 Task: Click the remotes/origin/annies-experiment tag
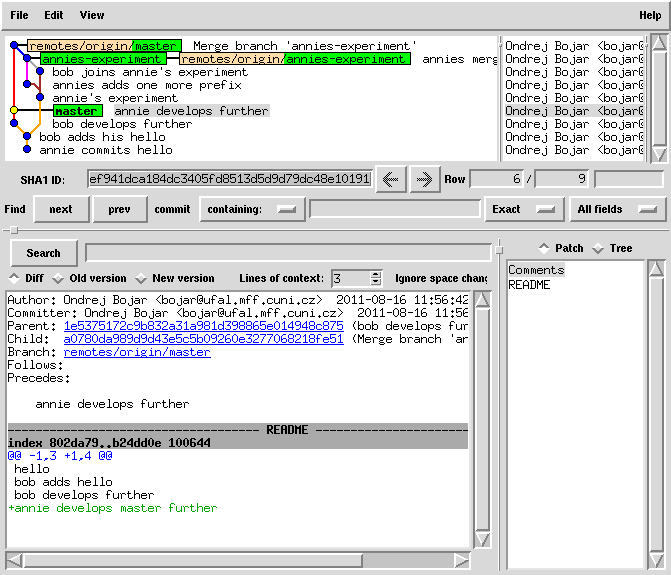pos(294,59)
